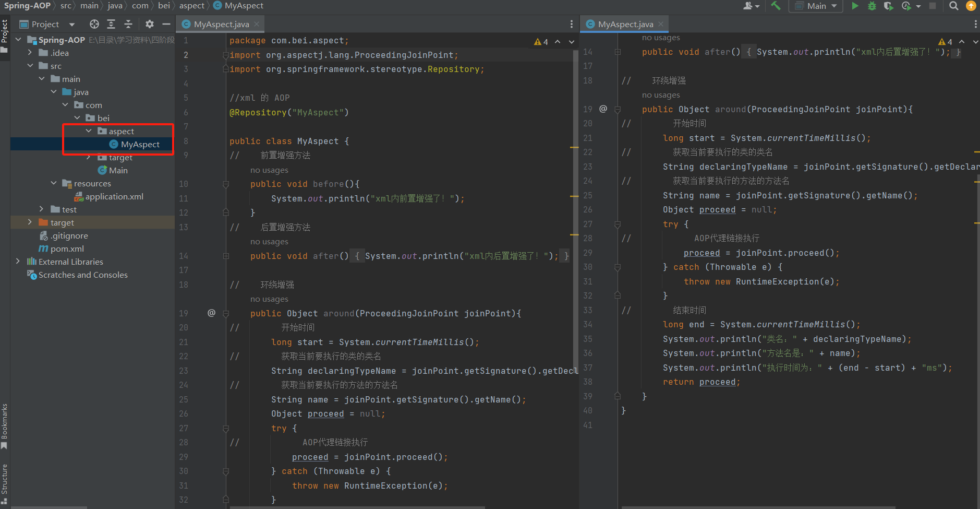980x509 pixels.
Task: Click the left editor's vertical scrollbar
Action: (x=575, y=209)
